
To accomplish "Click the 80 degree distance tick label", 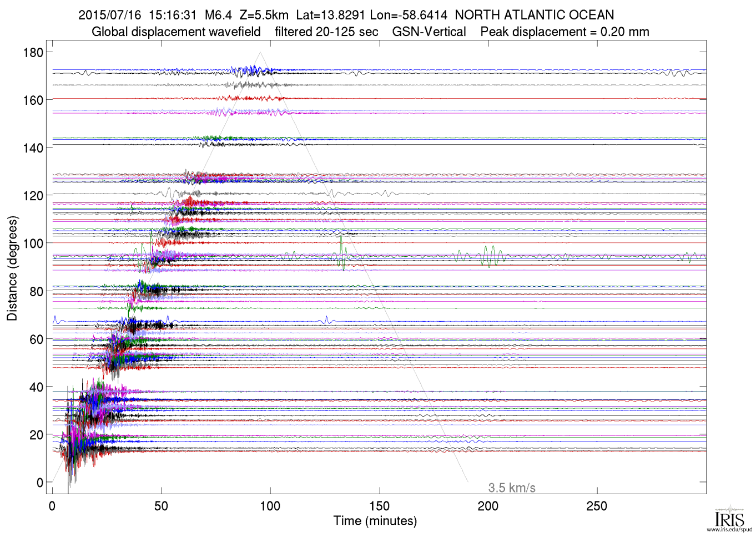I will 36,292.
